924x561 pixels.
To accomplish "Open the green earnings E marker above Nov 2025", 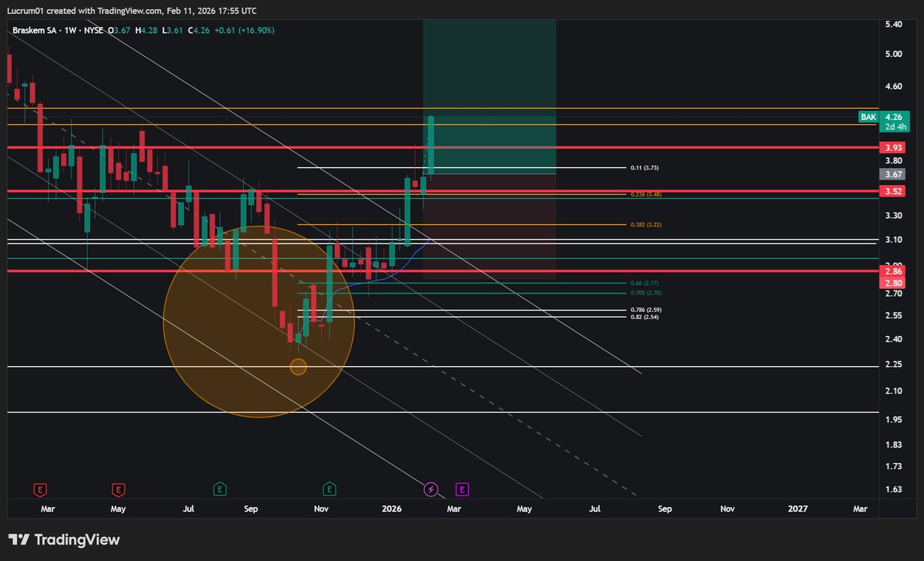I will coord(330,489).
